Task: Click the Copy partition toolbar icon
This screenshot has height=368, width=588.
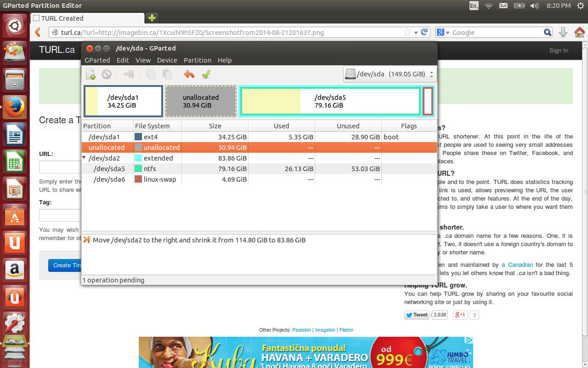Action: pyautogui.click(x=150, y=74)
